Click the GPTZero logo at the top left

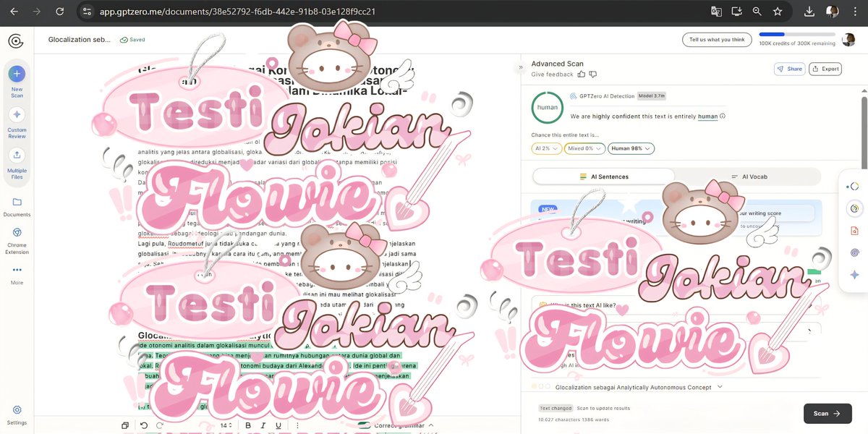click(16, 41)
